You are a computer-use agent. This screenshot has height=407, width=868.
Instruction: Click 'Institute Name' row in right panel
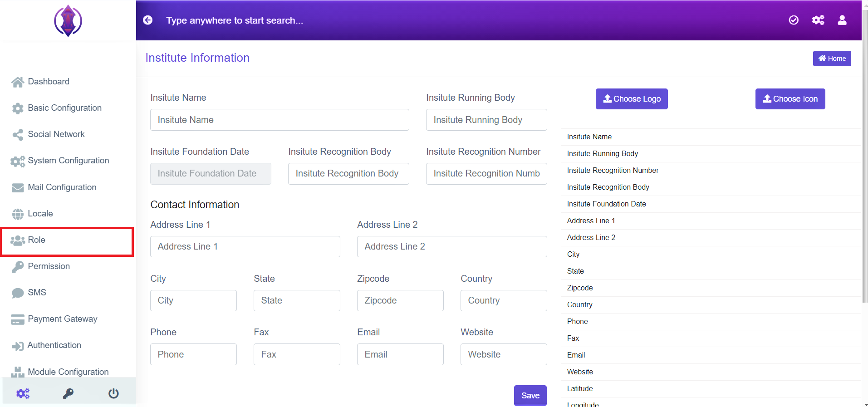coord(711,137)
